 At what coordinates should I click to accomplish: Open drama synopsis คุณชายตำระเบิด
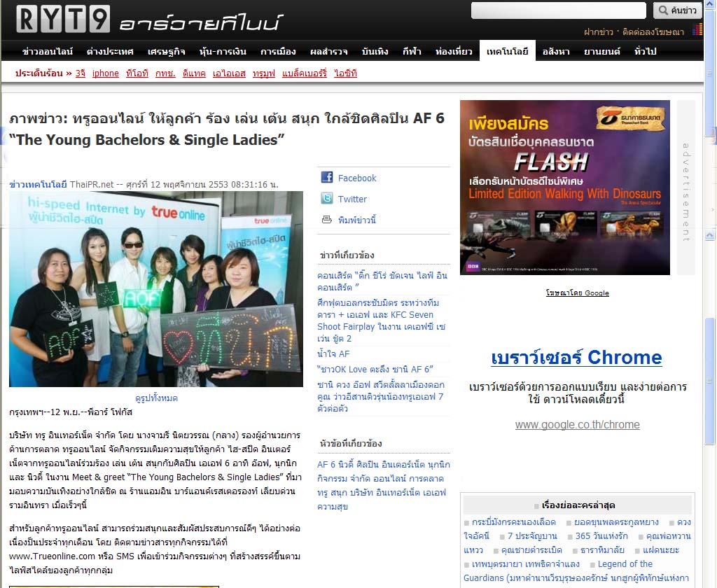coord(531,550)
